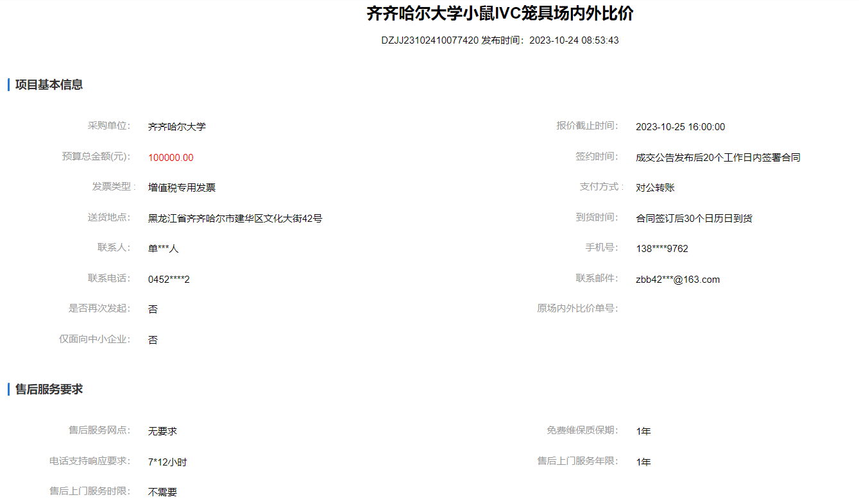Image resolution: width=859 pixels, height=504 pixels.
Task: Click the 售后服务要求 section heading
Action: point(49,389)
